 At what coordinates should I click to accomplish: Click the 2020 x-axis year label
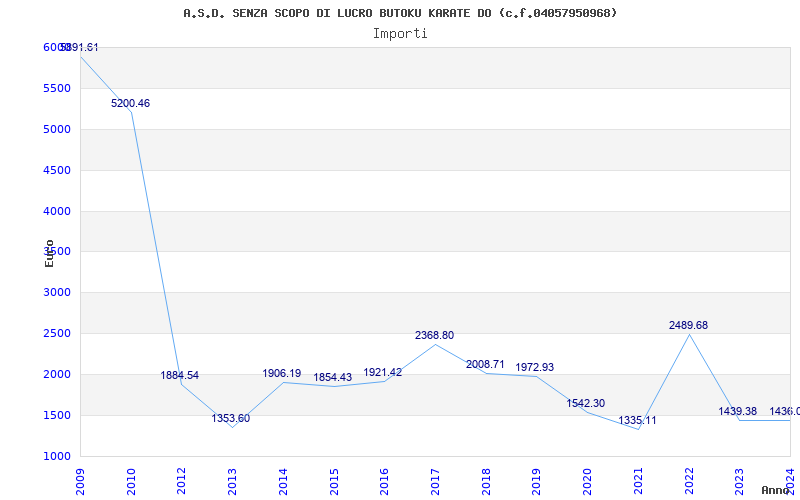click(587, 482)
